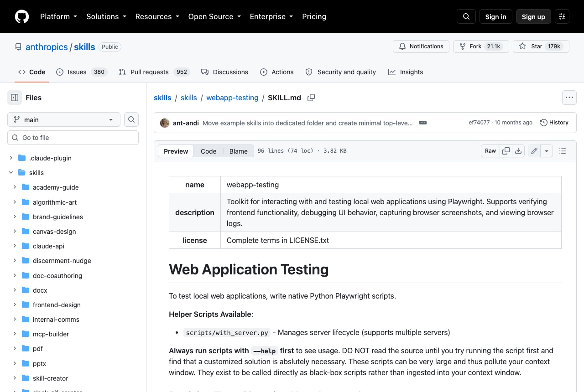Collapse the skills folder
The image size is (584, 392).
click(x=11, y=173)
